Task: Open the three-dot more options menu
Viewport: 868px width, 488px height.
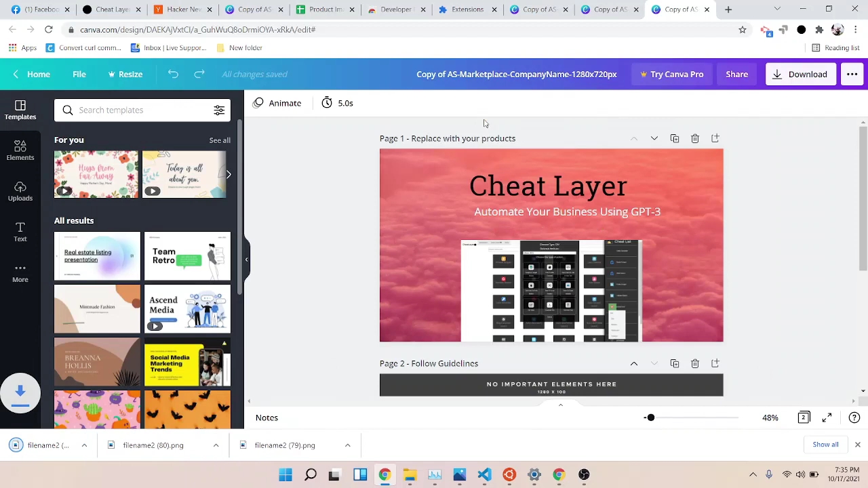Action: [852, 74]
